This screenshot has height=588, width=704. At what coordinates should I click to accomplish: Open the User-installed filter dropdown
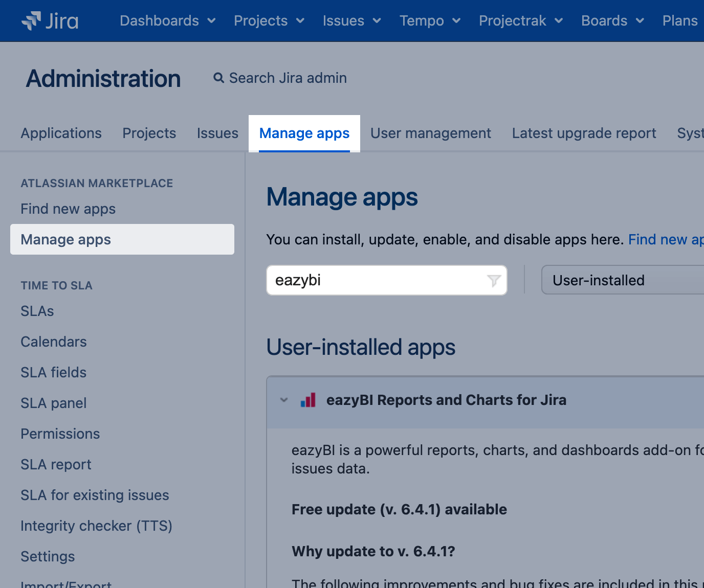pos(623,280)
